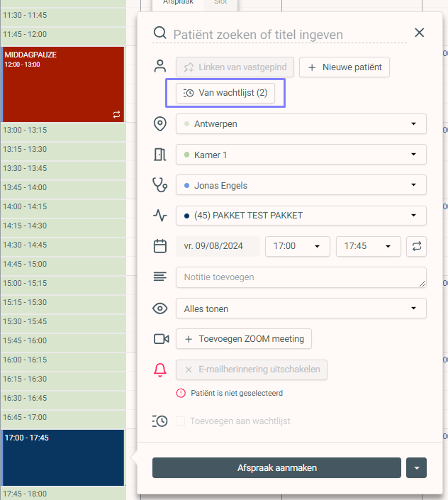The image size is (448, 500).
Task: Open Van wachtlijst (2) list
Action: (x=225, y=93)
